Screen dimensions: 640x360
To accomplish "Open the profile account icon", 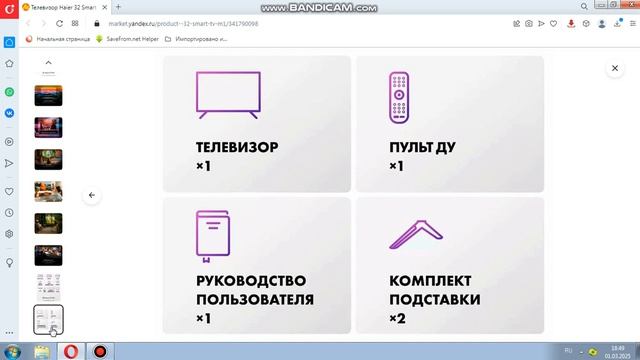I will 602,24.
